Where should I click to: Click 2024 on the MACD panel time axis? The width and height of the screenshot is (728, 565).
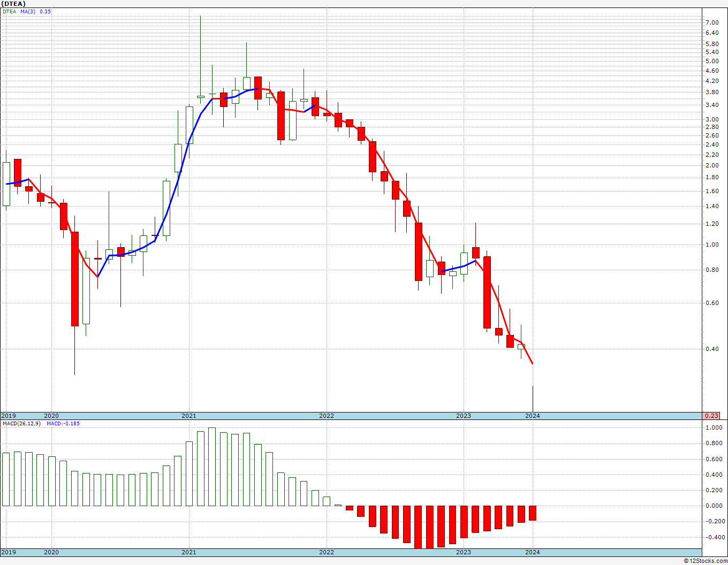coord(533,552)
